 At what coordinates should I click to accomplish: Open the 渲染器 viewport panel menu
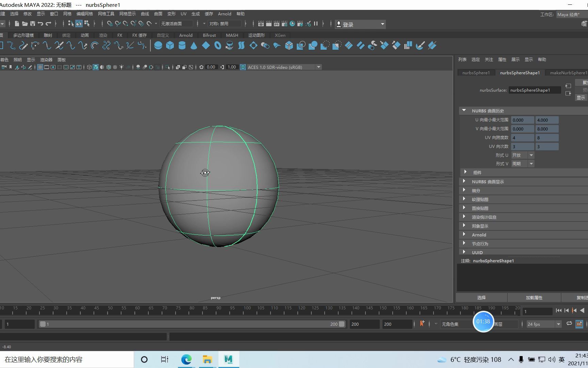(46, 60)
